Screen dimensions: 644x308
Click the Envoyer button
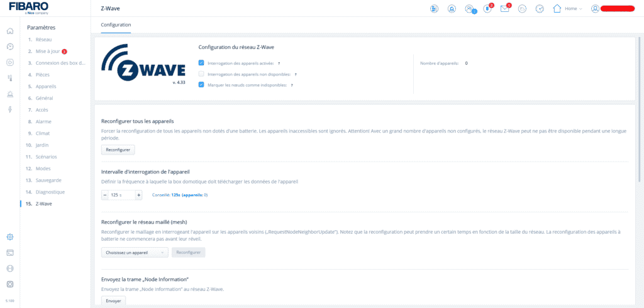113,301
